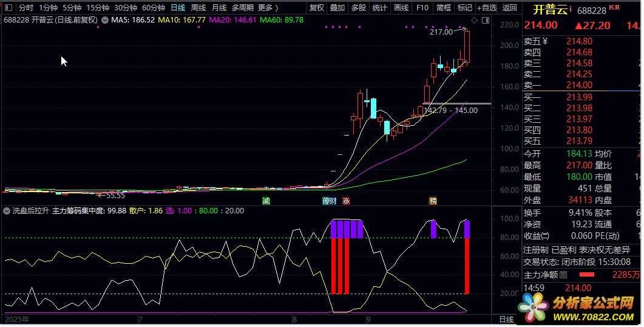
Task: Open the 统计 statistics tool
Action: click(379, 8)
